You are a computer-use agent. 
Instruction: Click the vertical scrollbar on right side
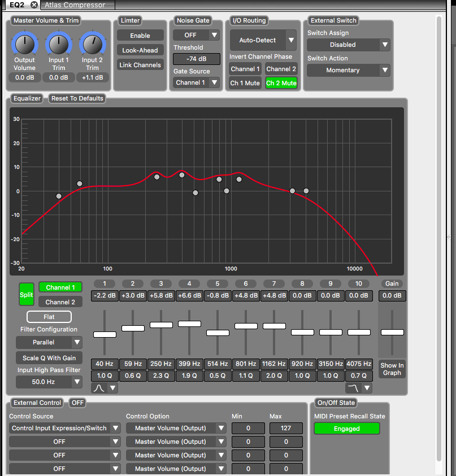438,238
